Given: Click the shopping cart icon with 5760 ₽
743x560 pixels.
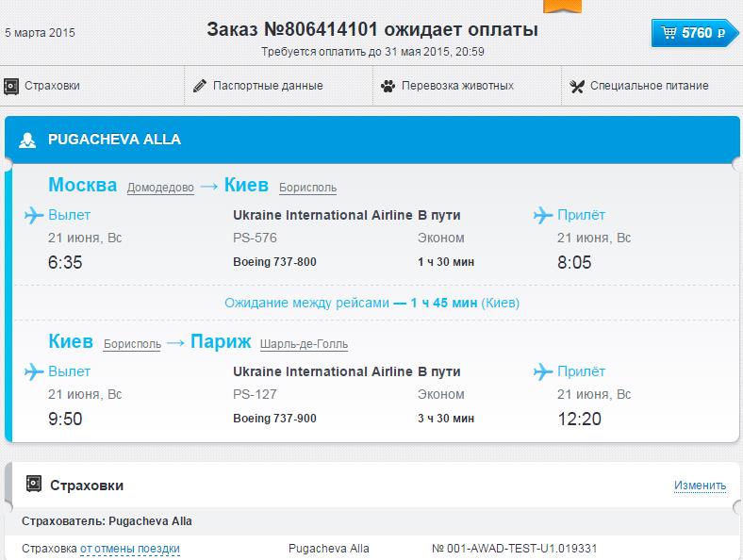Looking at the screenshot, I should [669, 33].
